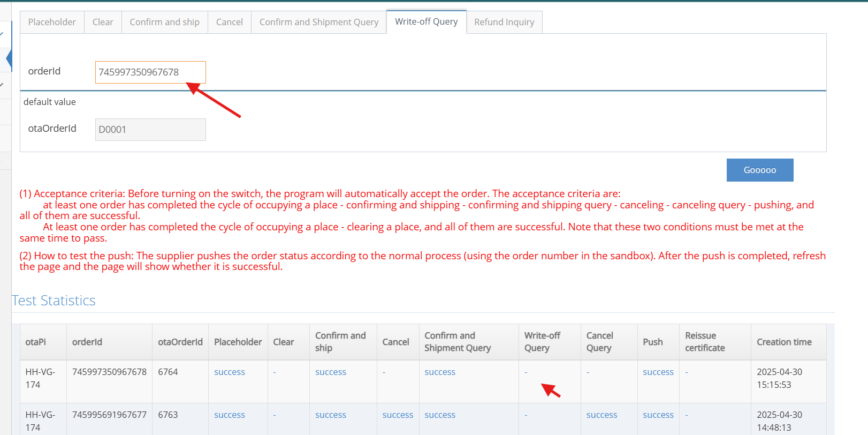Click the Test Statistics heading
868x435 pixels.
coord(54,301)
